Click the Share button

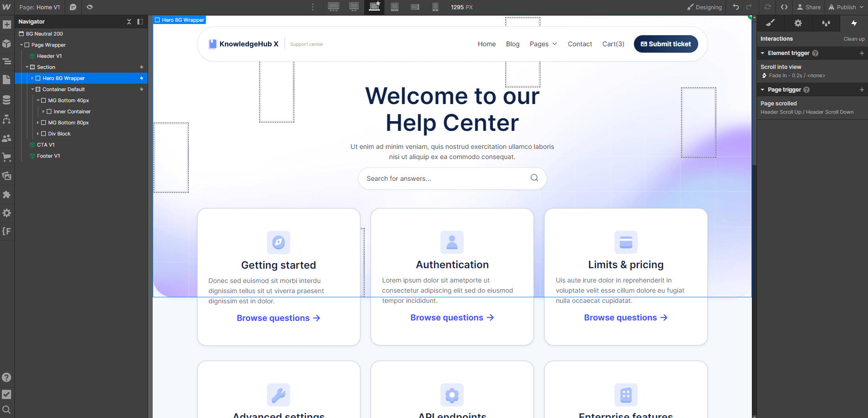tap(809, 7)
